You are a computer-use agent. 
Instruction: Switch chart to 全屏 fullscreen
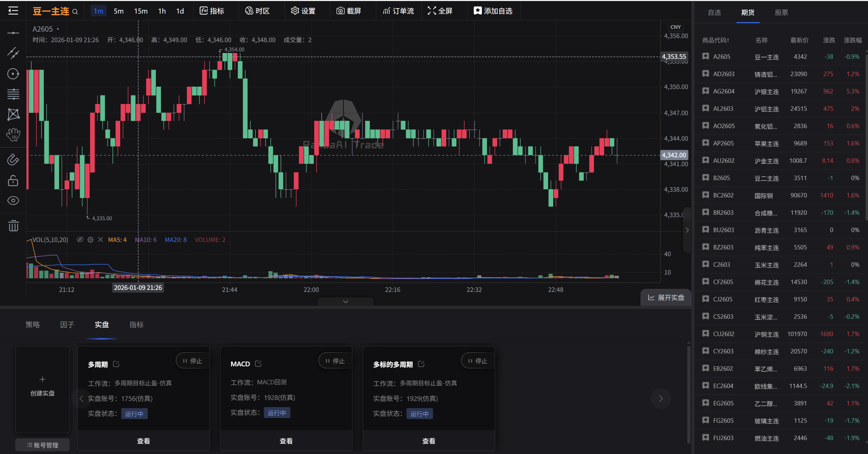pyautogui.click(x=440, y=11)
